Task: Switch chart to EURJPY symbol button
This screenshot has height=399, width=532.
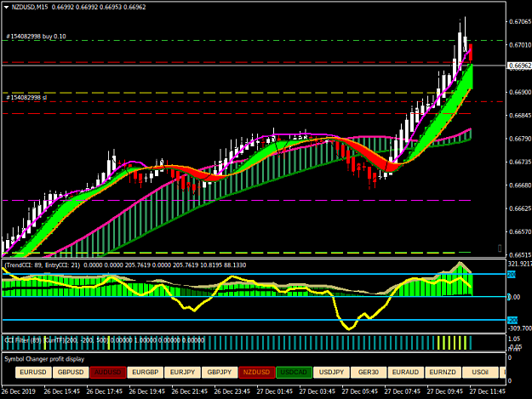Action: point(182,373)
